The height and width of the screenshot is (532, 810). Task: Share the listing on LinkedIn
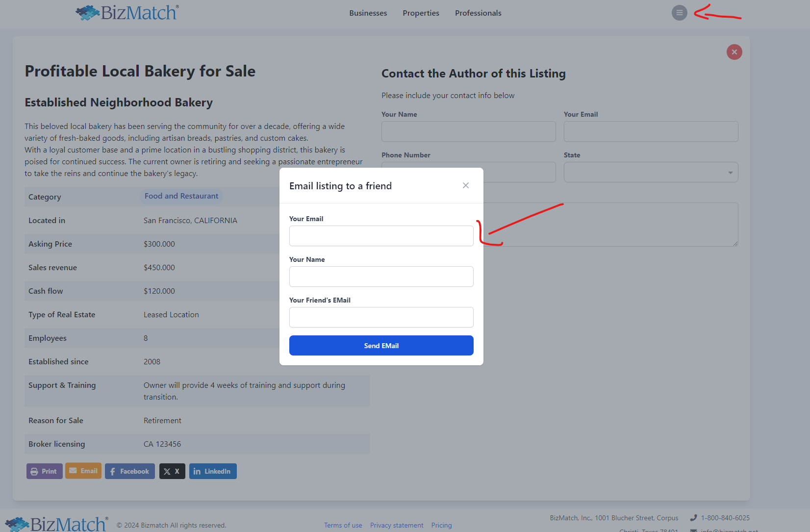coord(213,471)
